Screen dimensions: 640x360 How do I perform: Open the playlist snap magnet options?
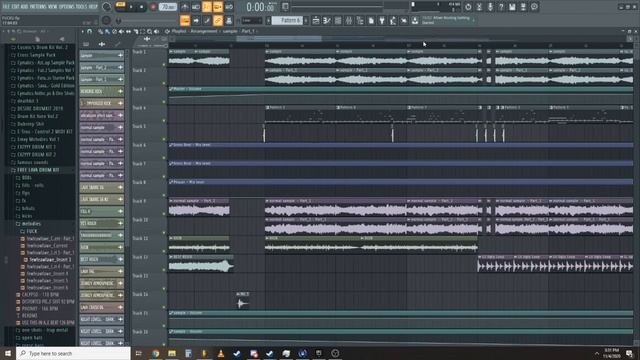[x=89, y=31]
